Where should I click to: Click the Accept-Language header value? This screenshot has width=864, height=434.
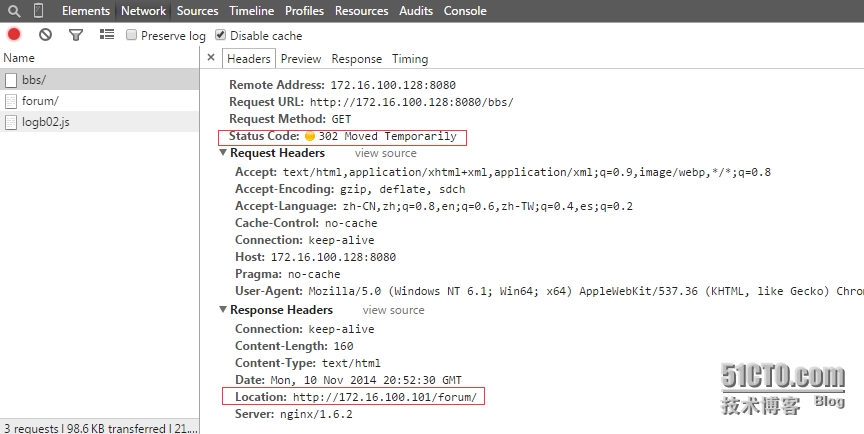pyautogui.click(x=488, y=207)
